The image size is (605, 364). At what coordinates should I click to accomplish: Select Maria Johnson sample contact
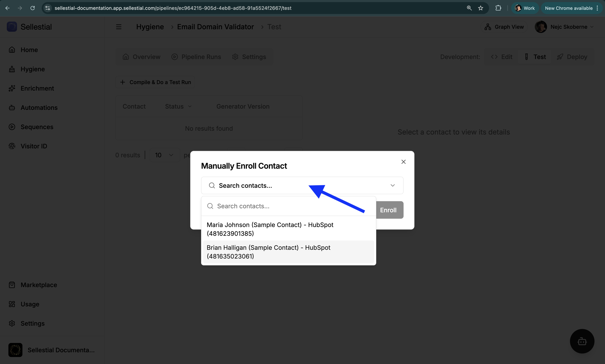point(270,229)
